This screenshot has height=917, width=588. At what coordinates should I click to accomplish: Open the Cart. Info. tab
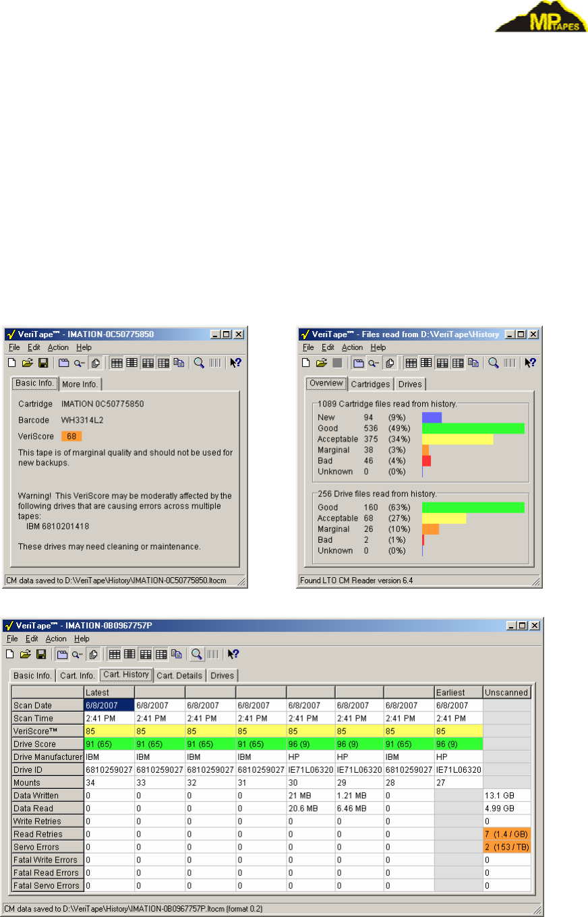pyautogui.click(x=77, y=676)
